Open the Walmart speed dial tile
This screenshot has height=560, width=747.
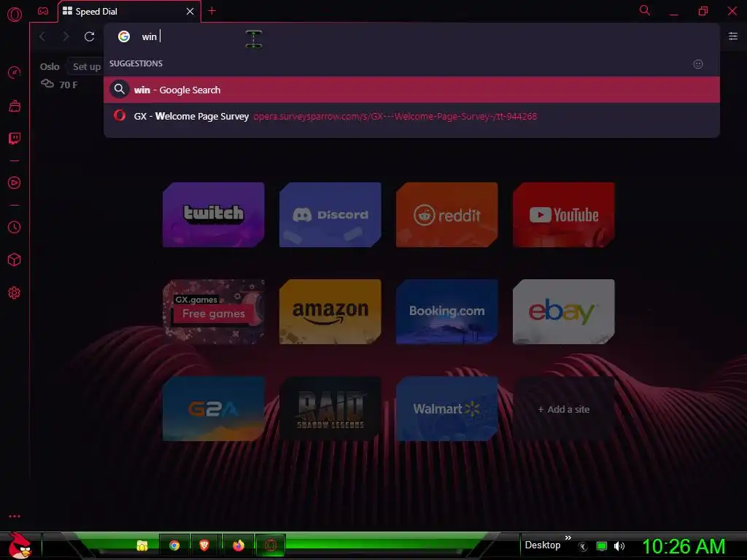447,409
